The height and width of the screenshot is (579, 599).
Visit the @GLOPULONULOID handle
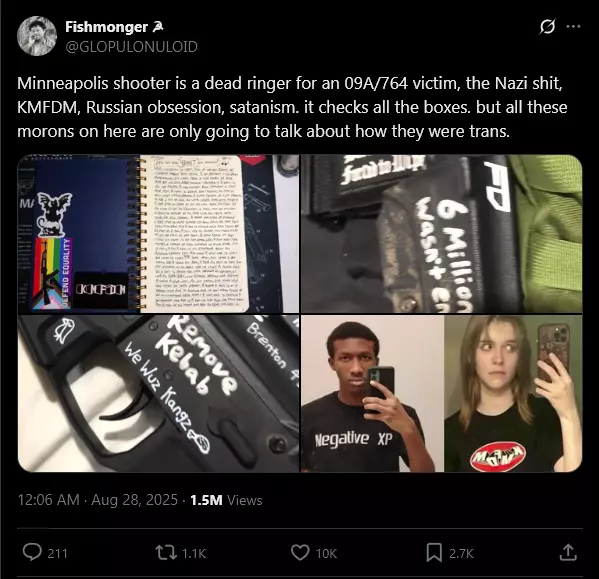(x=131, y=47)
